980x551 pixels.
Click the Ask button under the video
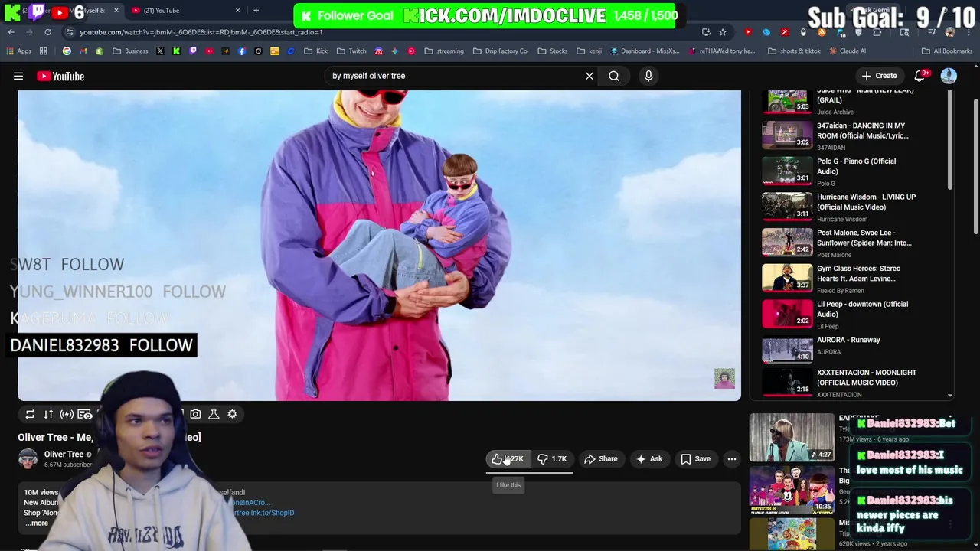click(x=649, y=458)
